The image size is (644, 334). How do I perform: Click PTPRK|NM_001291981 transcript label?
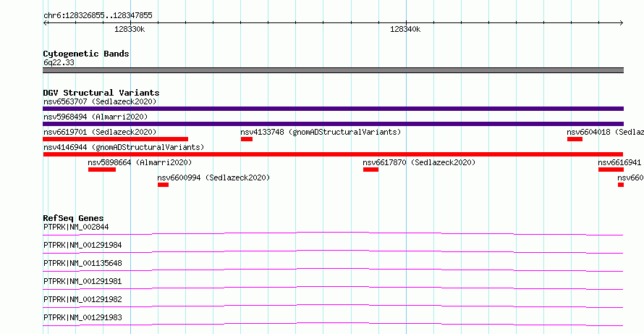pos(82,281)
